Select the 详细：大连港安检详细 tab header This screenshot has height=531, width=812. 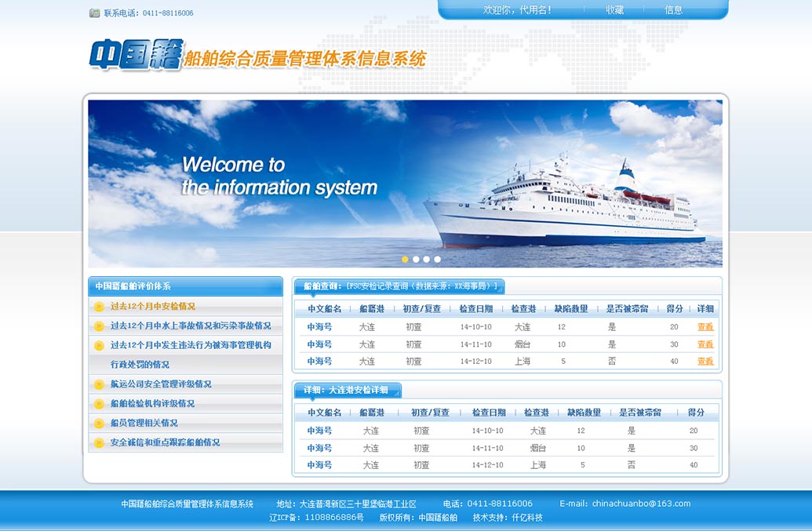tap(347, 390)
